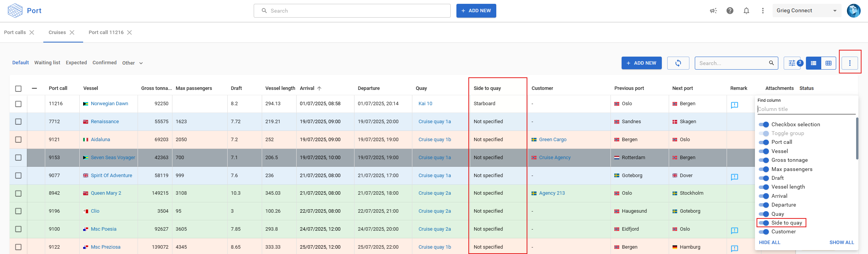
Task: Switch to grid view
Action: point(828,63)
